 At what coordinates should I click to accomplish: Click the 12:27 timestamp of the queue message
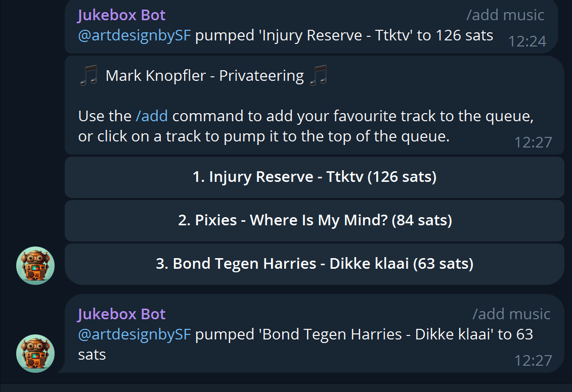[533, 142]
